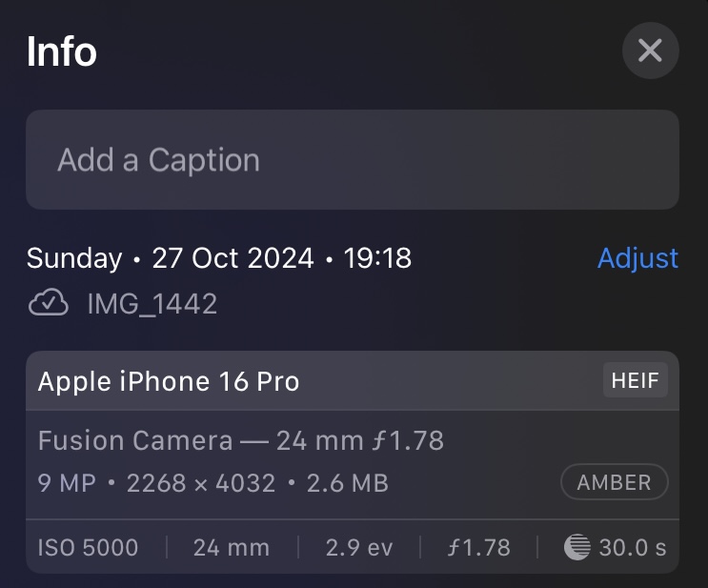
Task: Click the exposure time shutter icon
Action: coord(577,547)
